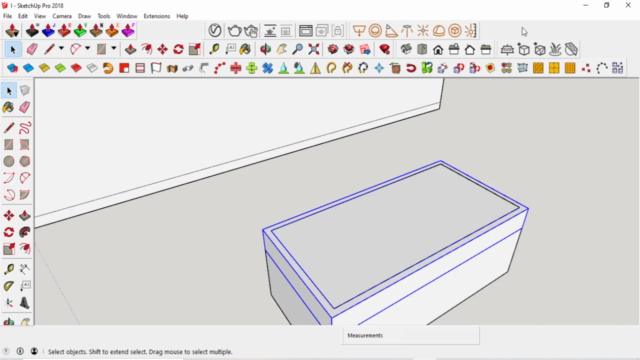Open the Camera menu
640x360 pixels.
[62, 16]
